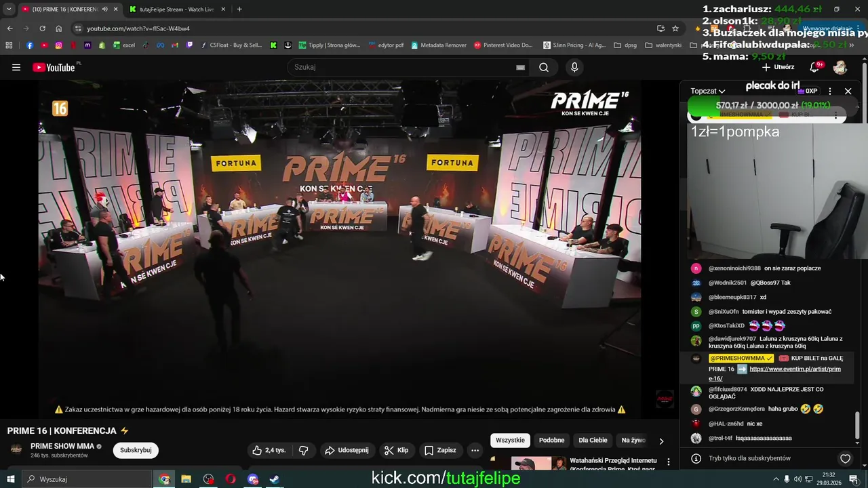Start voice search with the microphone
Screen dimensions: 868x488
574,67
